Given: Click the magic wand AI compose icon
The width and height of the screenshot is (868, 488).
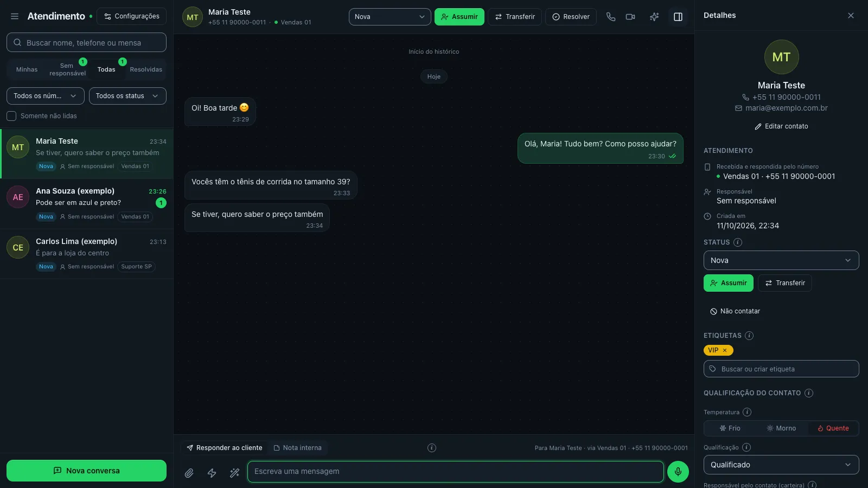Looking at the screenshot, I should (x=235, y=473).
